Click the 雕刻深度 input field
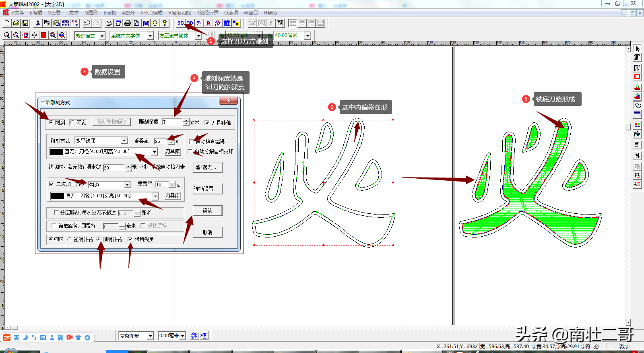 tap(172, 122)
